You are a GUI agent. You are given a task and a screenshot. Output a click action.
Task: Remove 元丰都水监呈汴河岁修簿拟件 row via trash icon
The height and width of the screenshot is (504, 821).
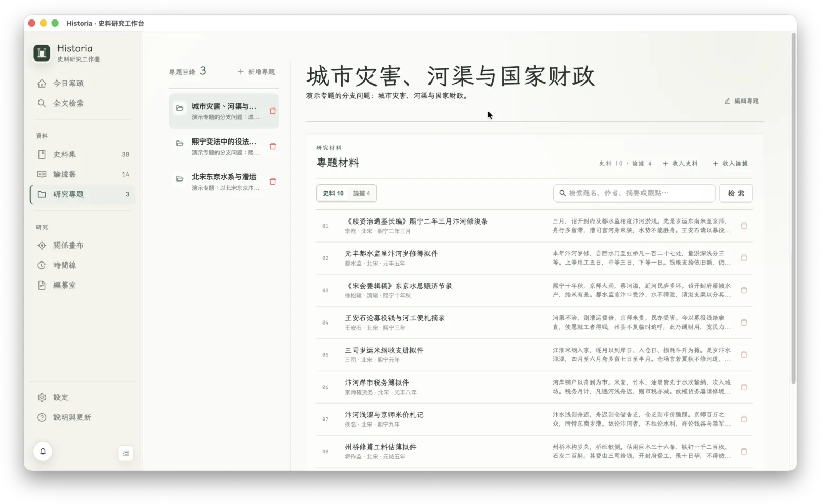[744, 258]
